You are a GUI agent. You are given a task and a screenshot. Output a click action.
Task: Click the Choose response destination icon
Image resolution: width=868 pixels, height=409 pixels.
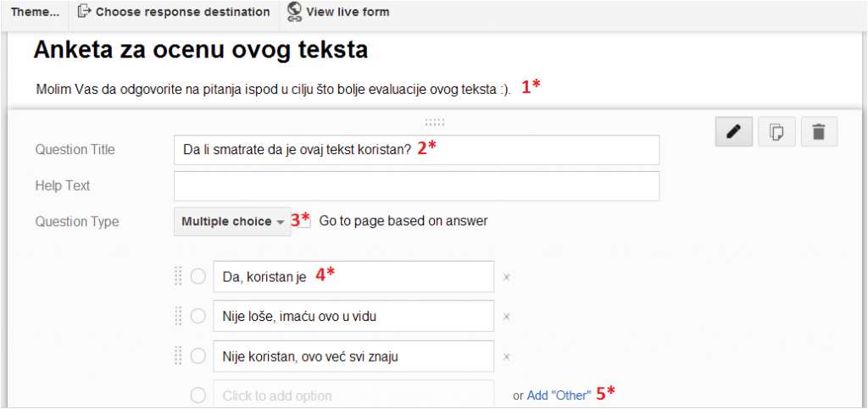(x=83, y=12)
